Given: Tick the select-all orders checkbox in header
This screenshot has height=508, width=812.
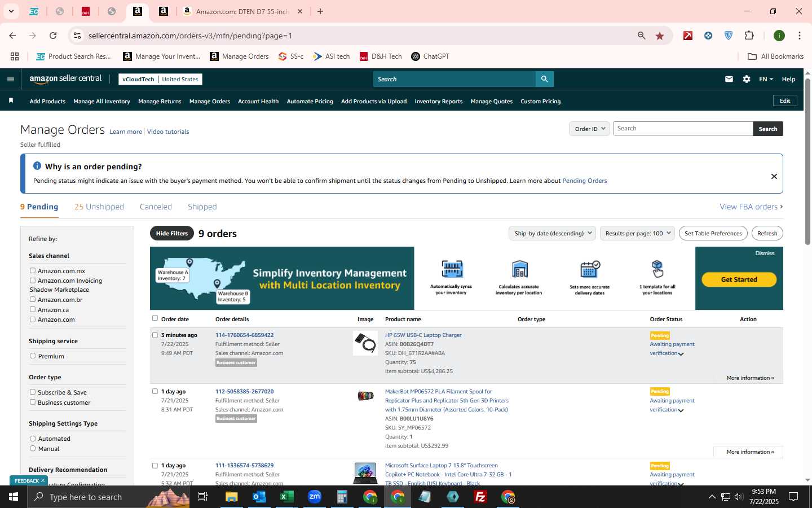Looking at the screenshot, I should click(155, 318).
